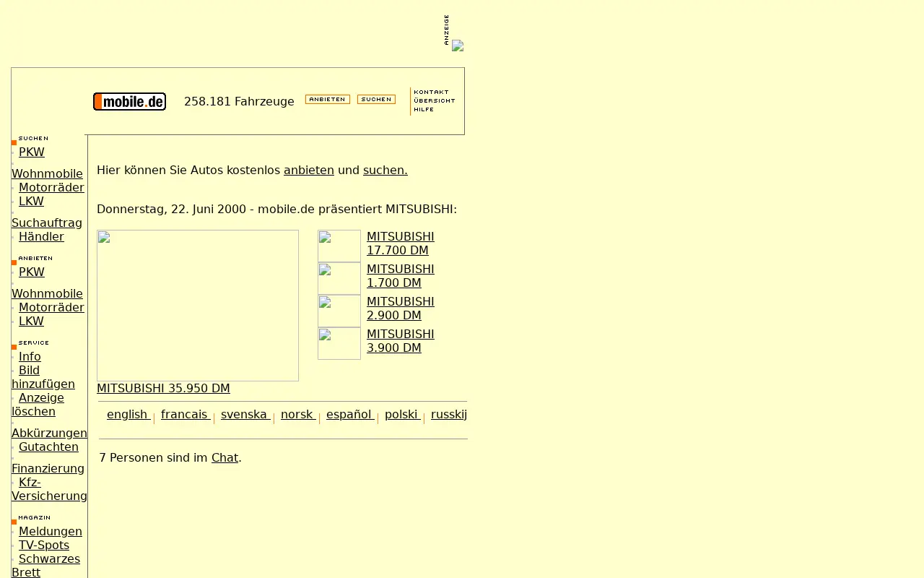Open Info under Service
This screenshot has width=924, height=578.
(x=30, y=357)
